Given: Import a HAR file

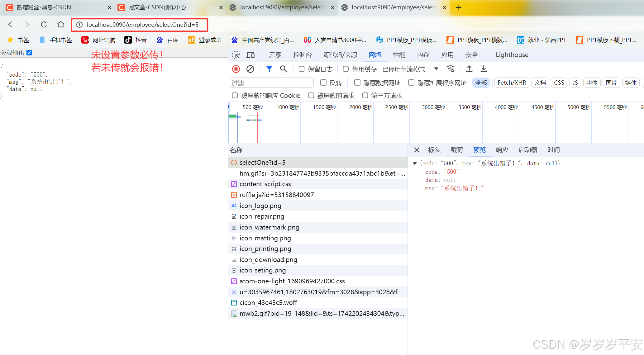Looking at the screenshot, I should tap(469, 69).
